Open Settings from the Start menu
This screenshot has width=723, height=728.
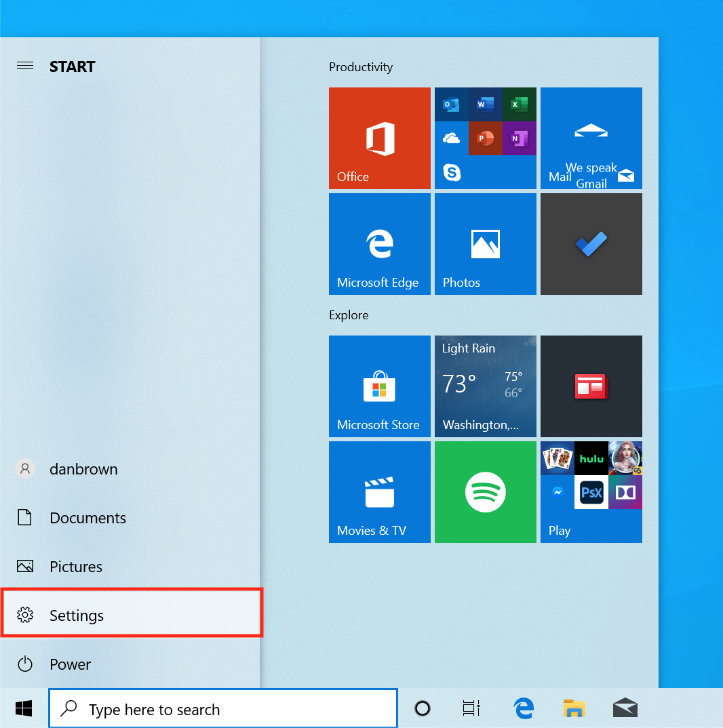76,615
